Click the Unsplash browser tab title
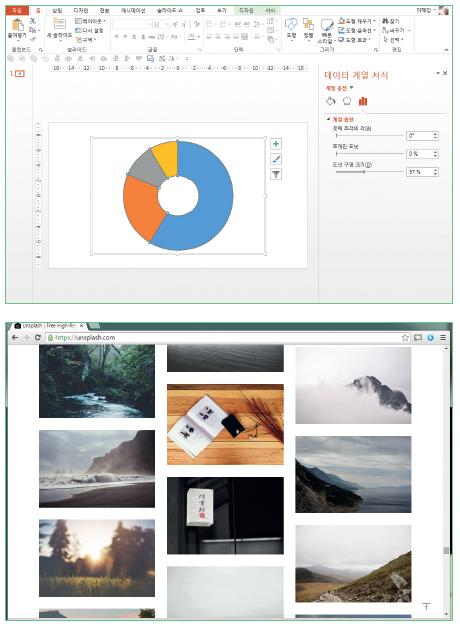This screenshot has height=624, width=460. tap(49, 326)
